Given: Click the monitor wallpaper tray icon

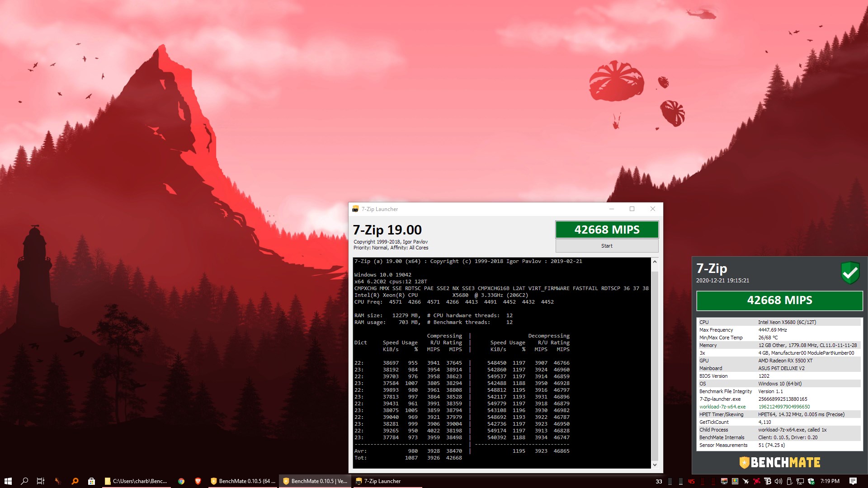Looking at the screenshot, I should (724, 481).
